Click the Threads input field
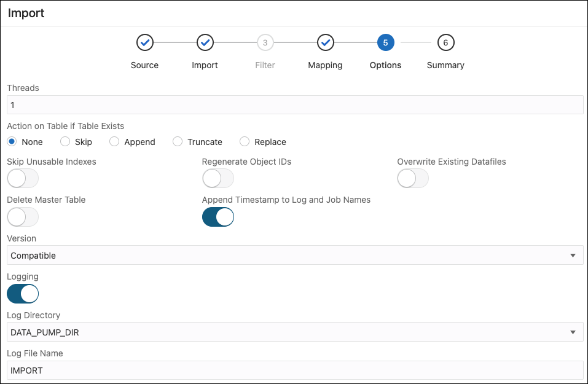Viewport: 588px width, 384px height. [x=294, y=104]
